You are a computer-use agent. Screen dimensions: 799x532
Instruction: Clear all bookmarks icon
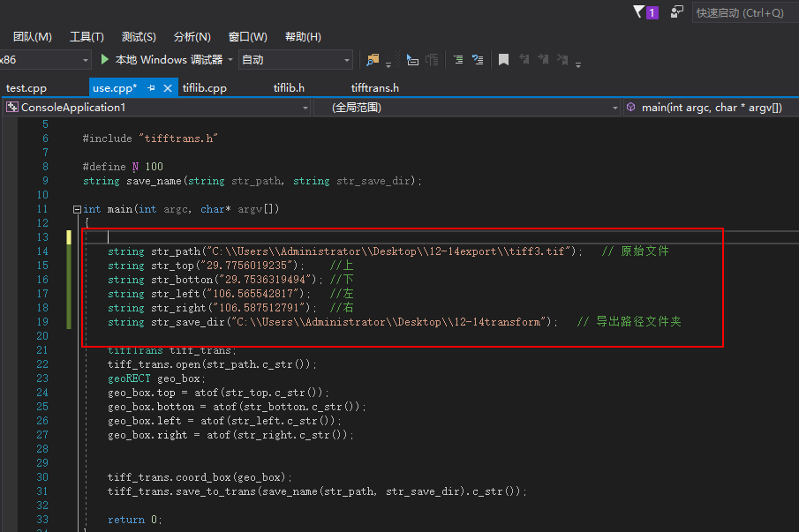click(x=562, y=60)
